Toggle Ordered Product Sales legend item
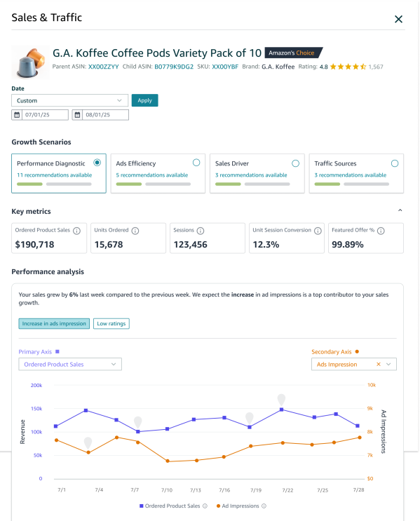The height and width of the screenshot is (521, 420). pyautogui.click(x=170, y=506)
